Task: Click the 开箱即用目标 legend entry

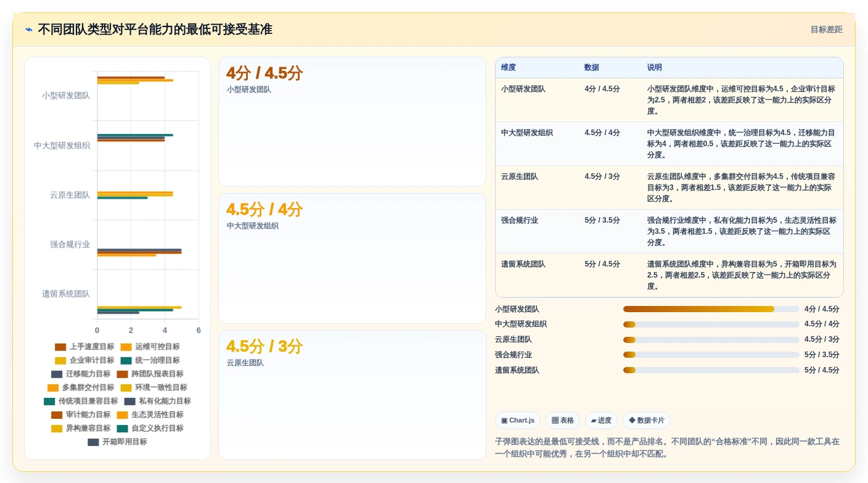Action: click(x=117, y=442)
